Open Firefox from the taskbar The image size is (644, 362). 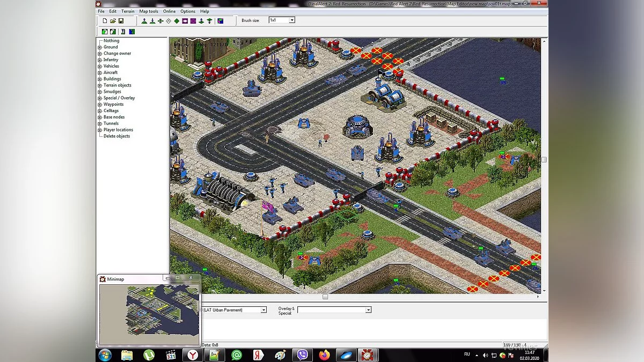coord(324,354)
